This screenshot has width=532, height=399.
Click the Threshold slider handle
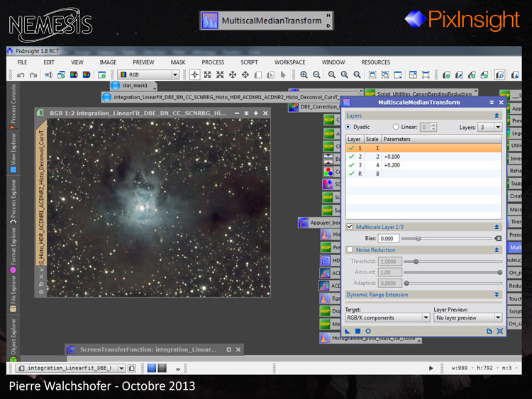[416, 262]
